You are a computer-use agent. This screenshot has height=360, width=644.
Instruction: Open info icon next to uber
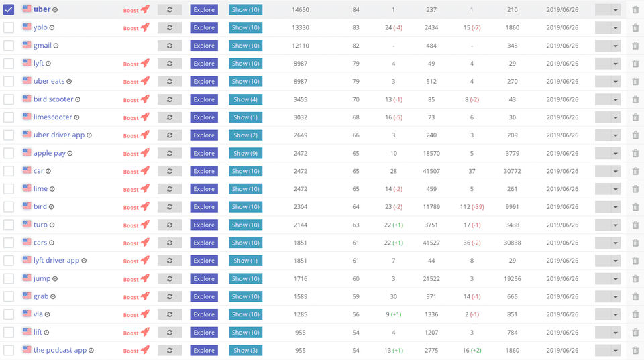[x=55, y=10]
